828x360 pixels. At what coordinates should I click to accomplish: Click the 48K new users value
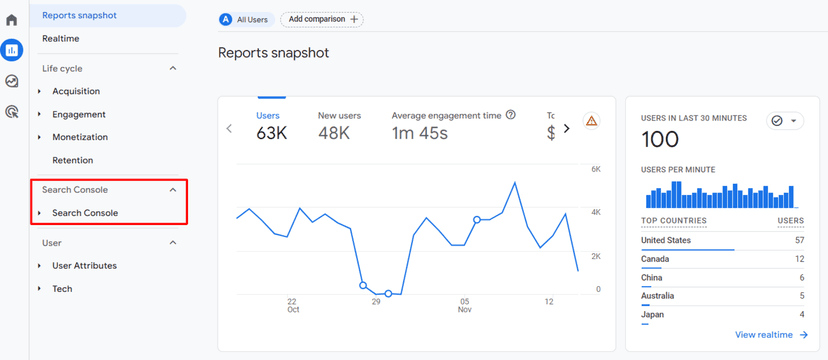click(x=334, y=134)
